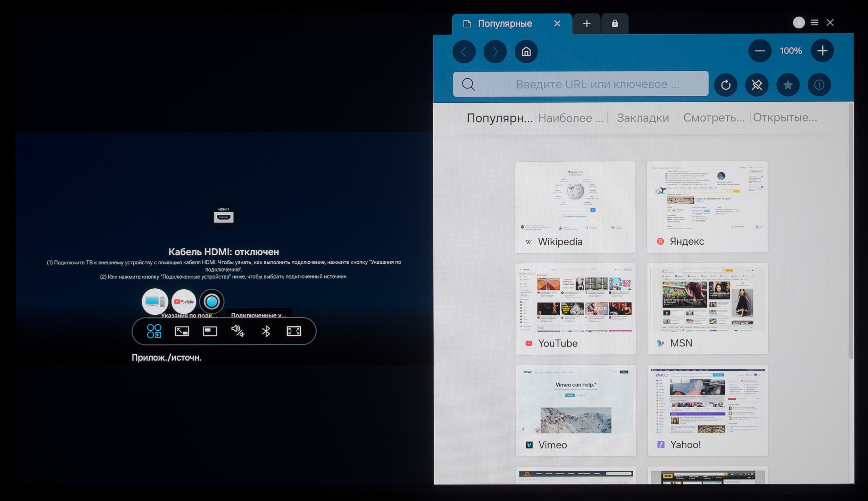This screenshot has height=501, width=868.
Task: Switch picture-in-picture layout icon
Action: coord(210,331)
